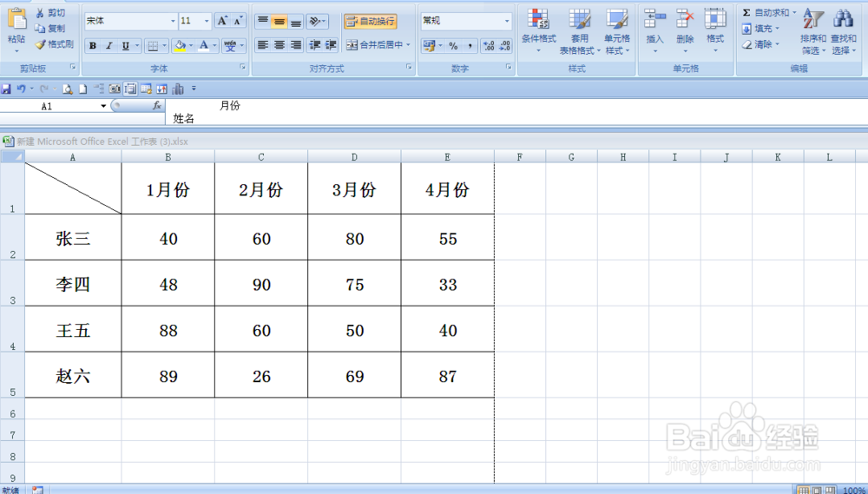Click the Paste (粘贴) clipboard icon
This screenshot has width=868, height=494.
tap(16, 20)
